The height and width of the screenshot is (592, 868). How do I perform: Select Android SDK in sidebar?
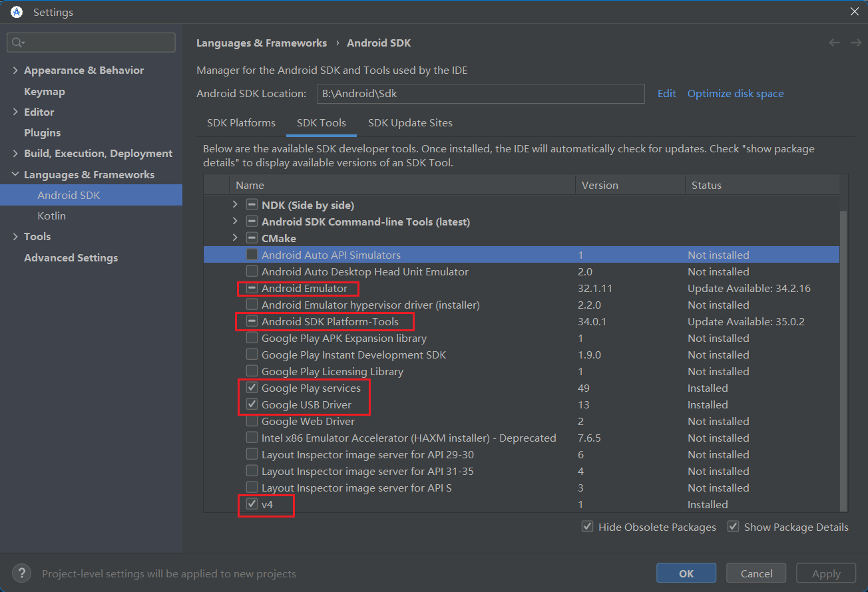tap(91, 195)
